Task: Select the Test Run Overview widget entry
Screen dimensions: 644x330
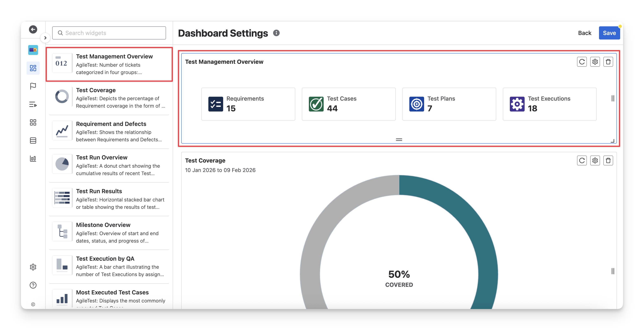Action: (109, 165)
